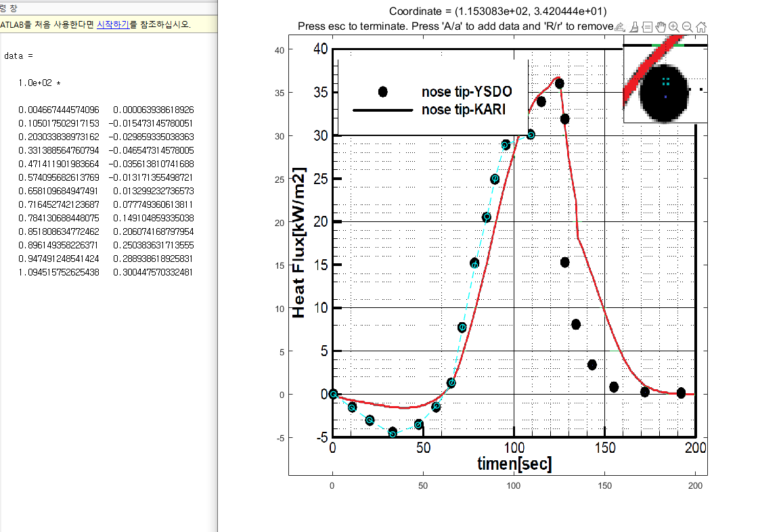Click the legend entry nose tip-KARI
The image size is (758, 532).
tap(430, 110)
